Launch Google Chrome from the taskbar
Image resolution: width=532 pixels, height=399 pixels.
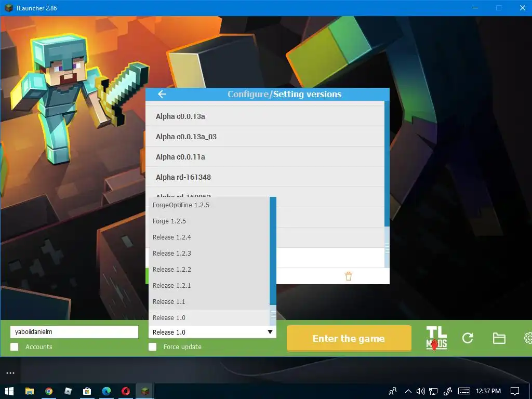(49, 391)
